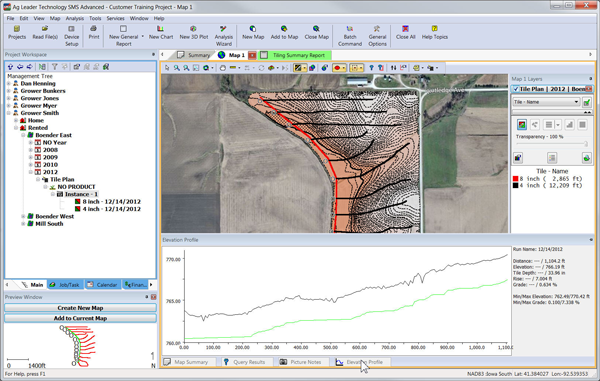Uncheck the Tile Plan layer checkbox
The image size is (600, 381).
516,89
